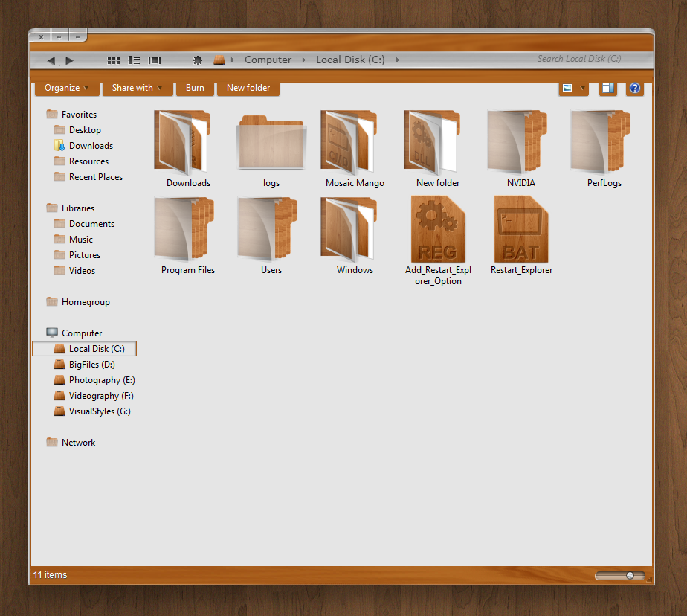This screenshot has height=616, width=687.
Task: Click the change your view icon
Action: pyautogui.click(x=567, y=88)
